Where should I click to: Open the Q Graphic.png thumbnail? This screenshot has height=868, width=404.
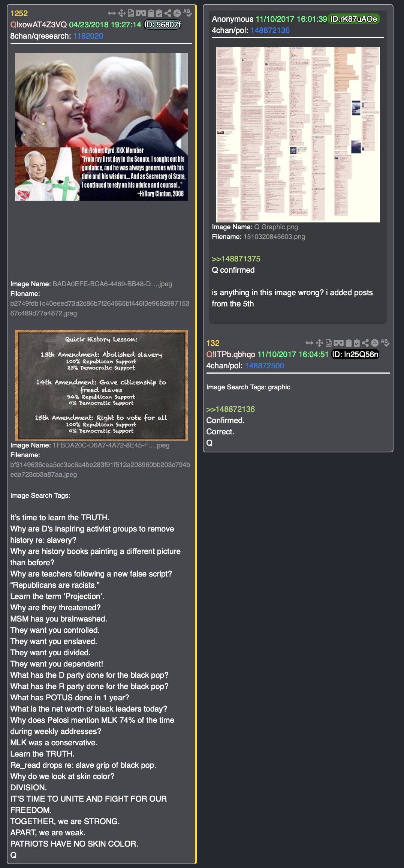[x=298, y=135]
